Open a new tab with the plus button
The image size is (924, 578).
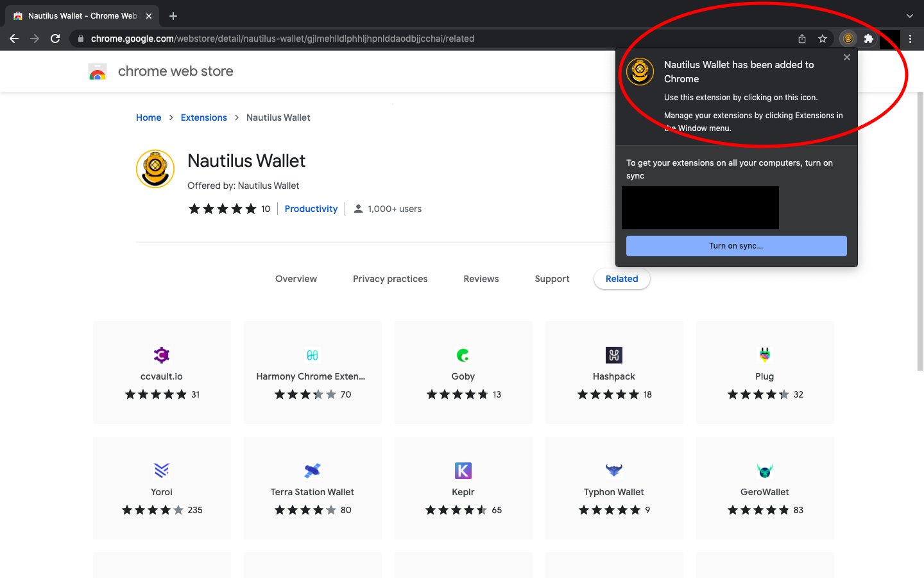[x=173, y=16]
